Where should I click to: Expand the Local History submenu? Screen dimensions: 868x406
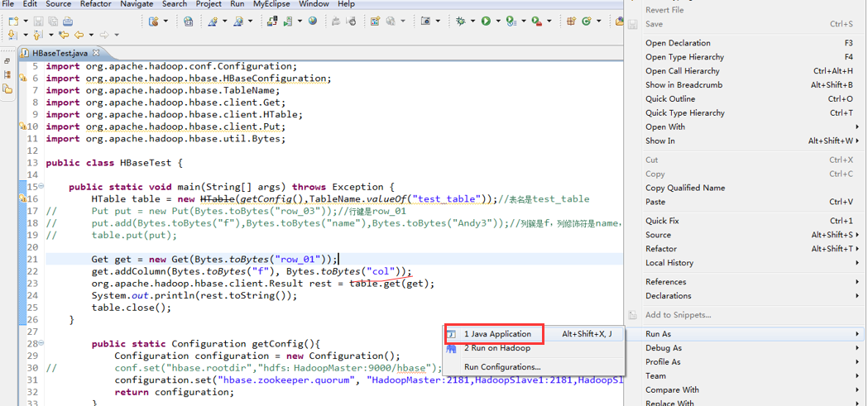[x=746, y=263]
